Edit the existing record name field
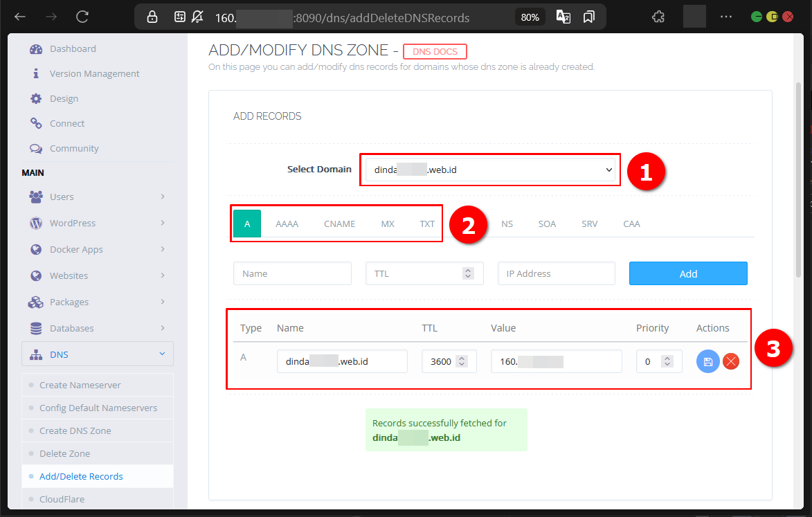This screenshot has width=812, height=517. [342, 361]
